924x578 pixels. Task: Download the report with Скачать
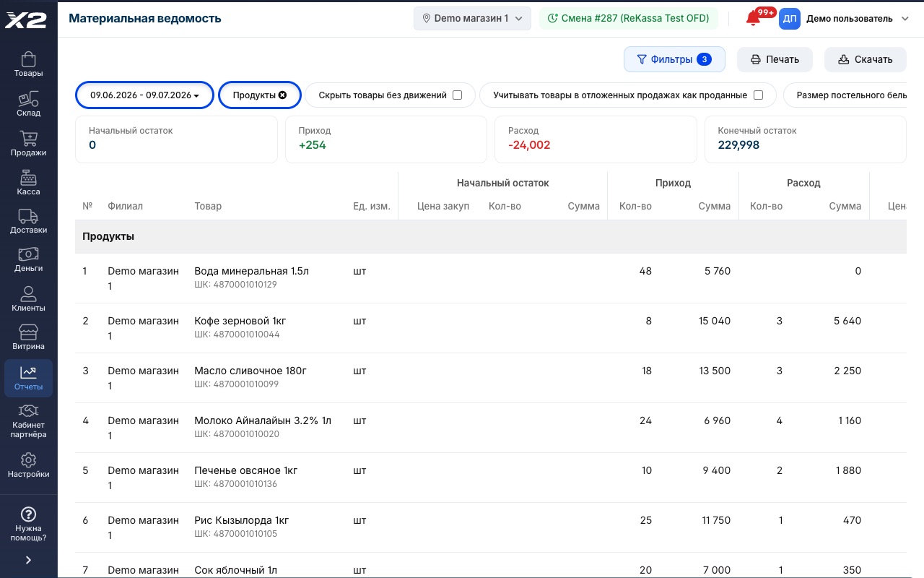click(865, 59)
